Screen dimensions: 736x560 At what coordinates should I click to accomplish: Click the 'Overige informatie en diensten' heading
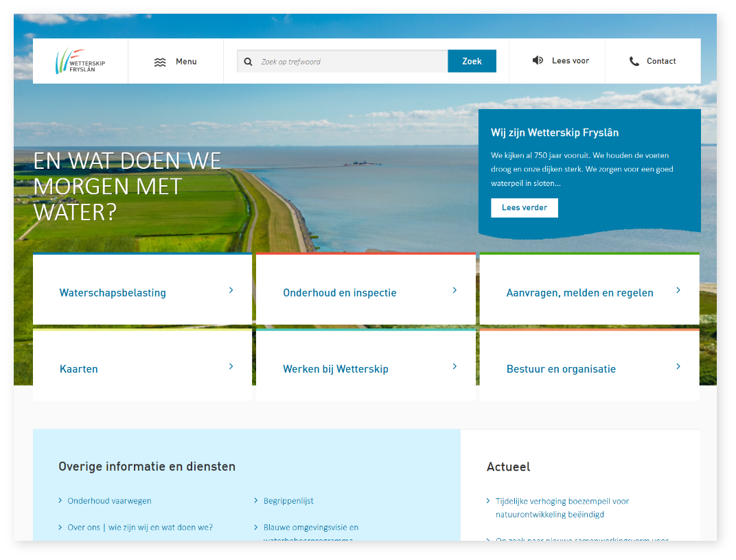147,467
